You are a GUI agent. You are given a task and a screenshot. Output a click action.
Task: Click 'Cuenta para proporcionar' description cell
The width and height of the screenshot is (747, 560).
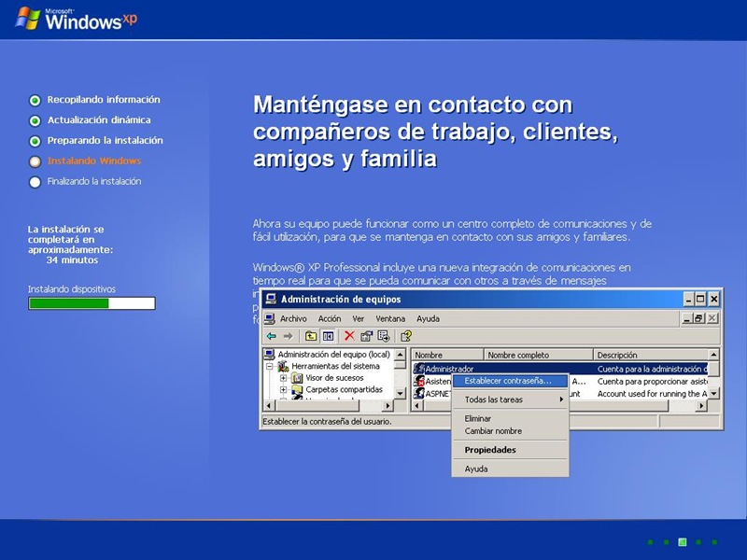coord(651,381)
